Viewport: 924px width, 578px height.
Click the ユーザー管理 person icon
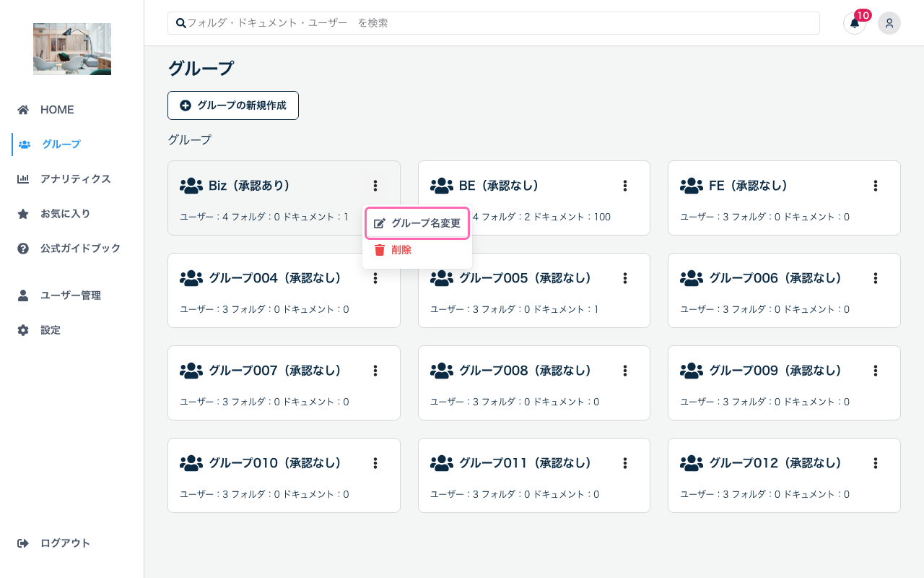tap(23, 296)
